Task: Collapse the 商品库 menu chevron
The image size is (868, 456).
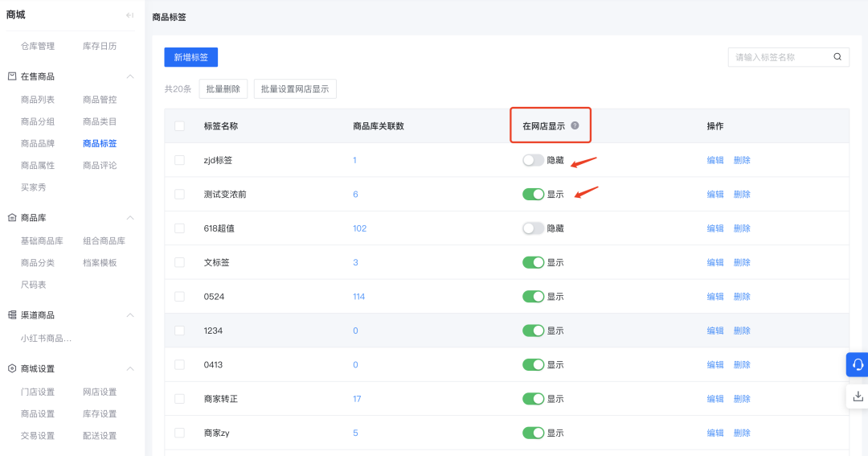Action: pos(130,218)
